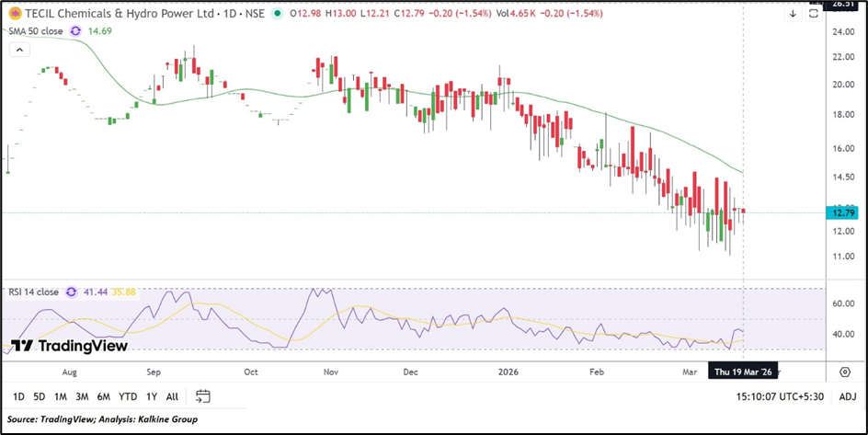Click the RSI 14 close indicator label
This screenshot has width=868, height=435.
[x=33, y=292]
